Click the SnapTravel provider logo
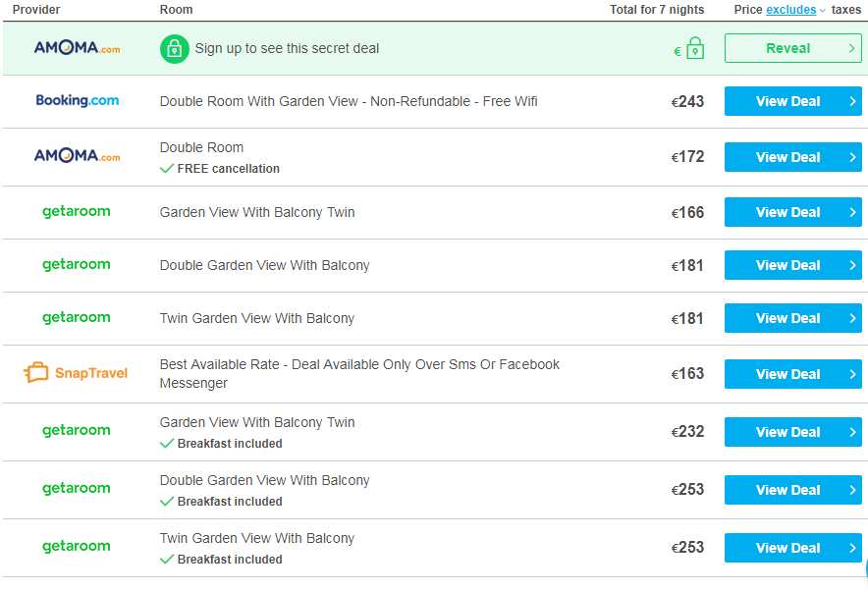The width and height of the screenshot is (868, 592). pyautogui.click(x=76, y=372)
